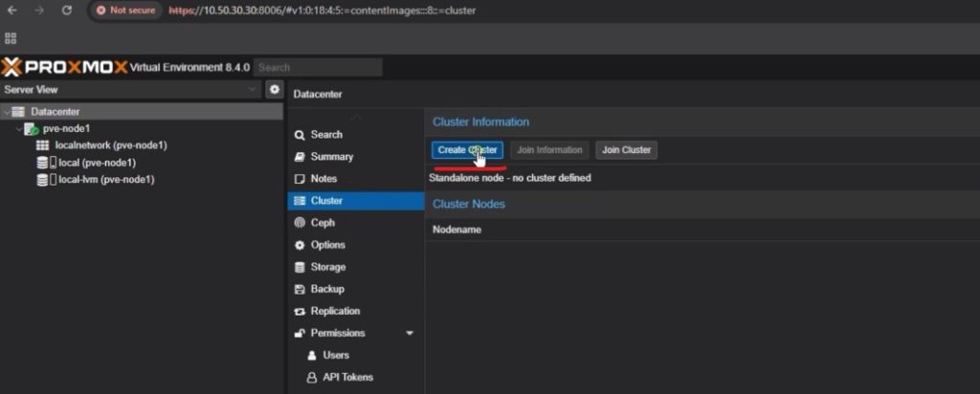Open the apps grid icon below navigation

pyautogui.click(x=10, y=38)
